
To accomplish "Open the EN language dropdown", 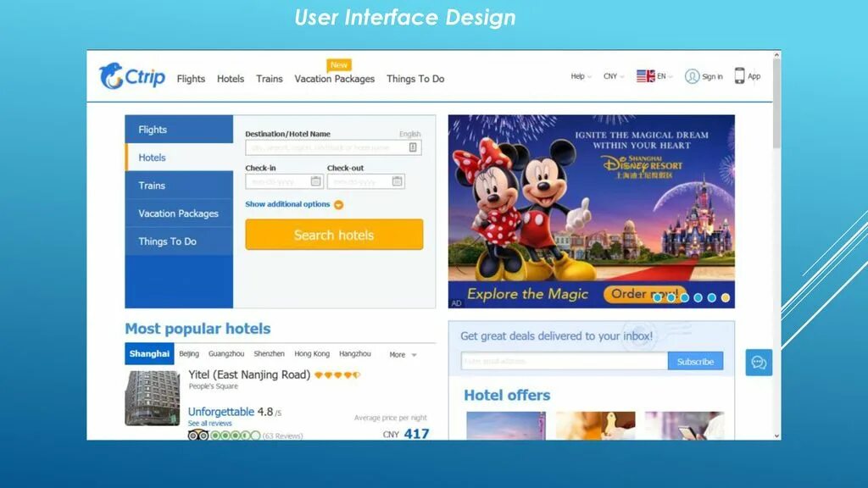I will (x=665, y=76).
